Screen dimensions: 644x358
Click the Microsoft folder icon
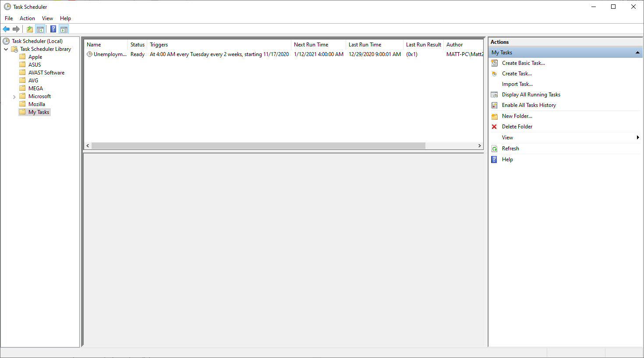pos(22,96)
